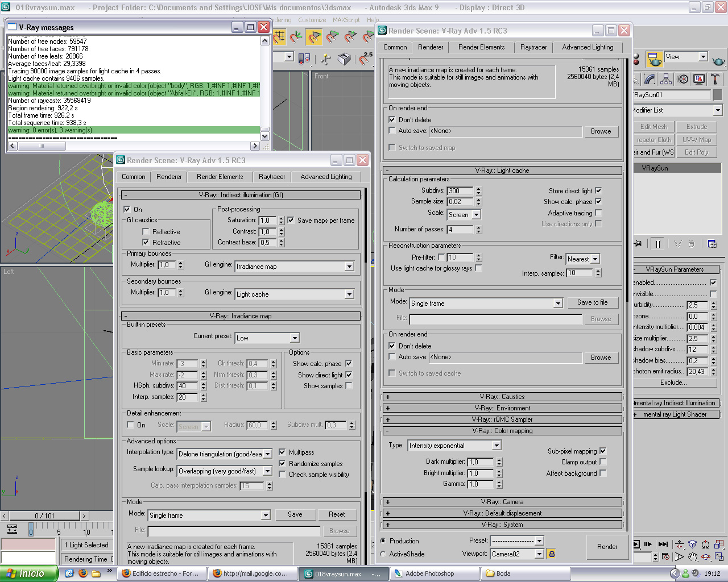The image size is (728, 582).
Task: Open Common tab in right Render Scene
Action: point(395,47)
